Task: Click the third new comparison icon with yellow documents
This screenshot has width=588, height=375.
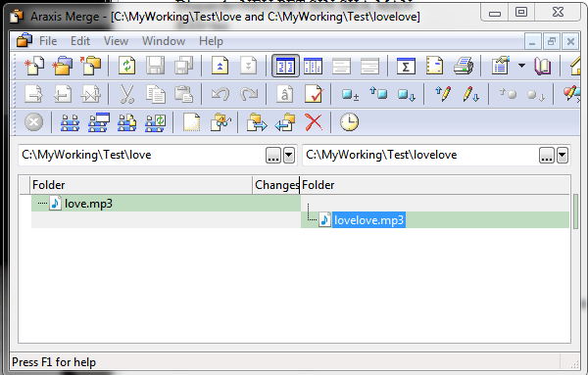Action: point(91,66)
